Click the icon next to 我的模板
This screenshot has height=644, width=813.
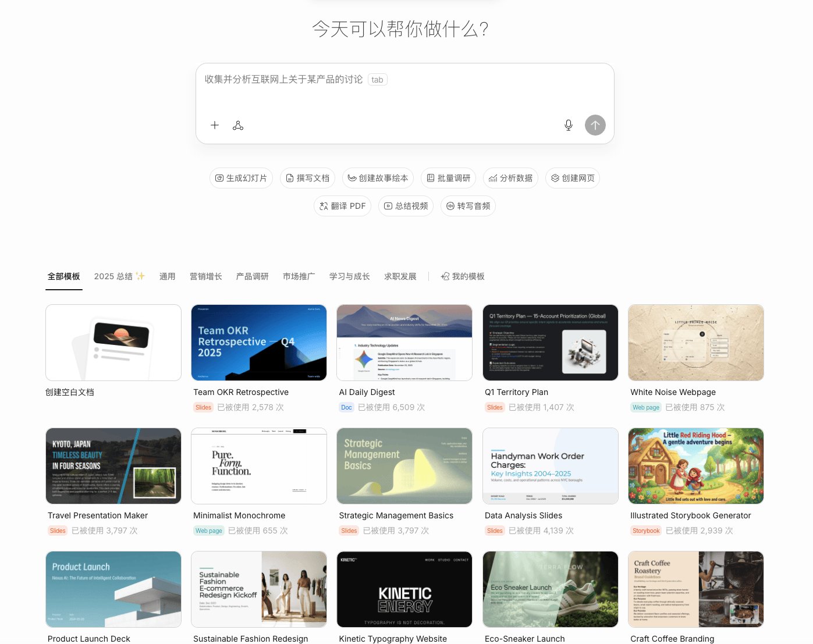445,276
